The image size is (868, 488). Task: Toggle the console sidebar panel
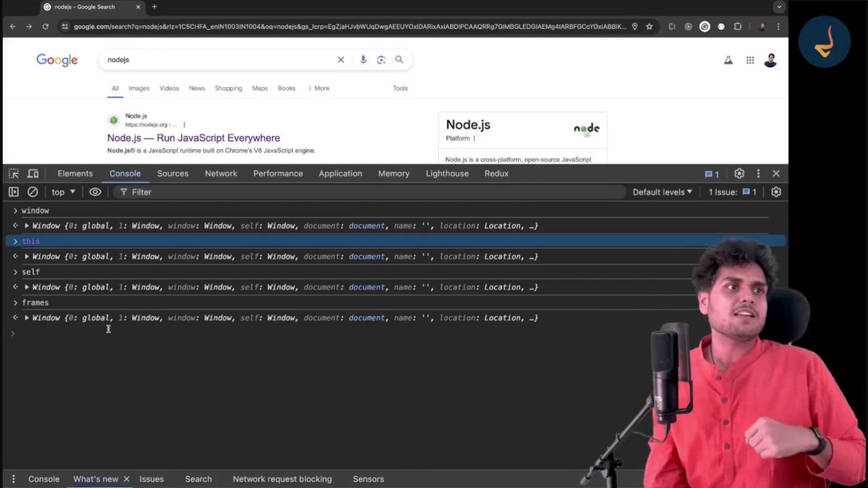pos(14,192)
